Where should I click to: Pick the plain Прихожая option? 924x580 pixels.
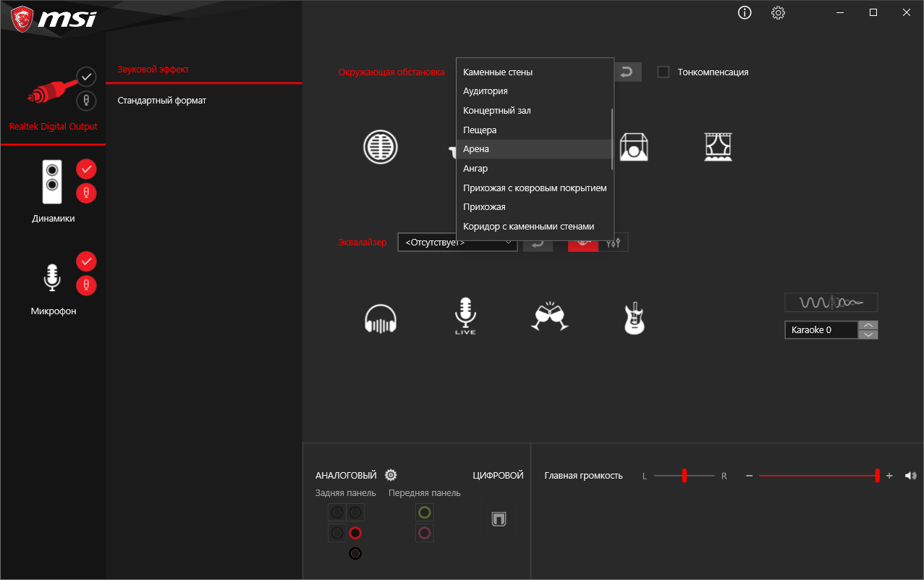[535, 206]
